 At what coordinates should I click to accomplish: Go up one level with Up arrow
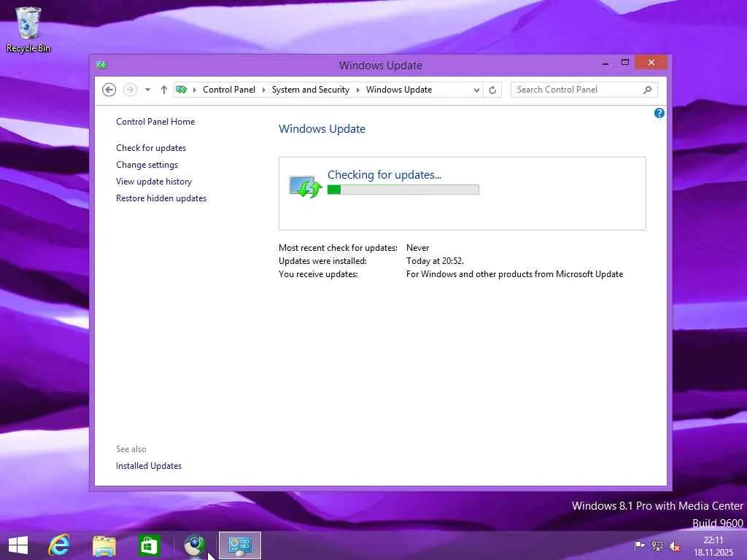[164, 90]
